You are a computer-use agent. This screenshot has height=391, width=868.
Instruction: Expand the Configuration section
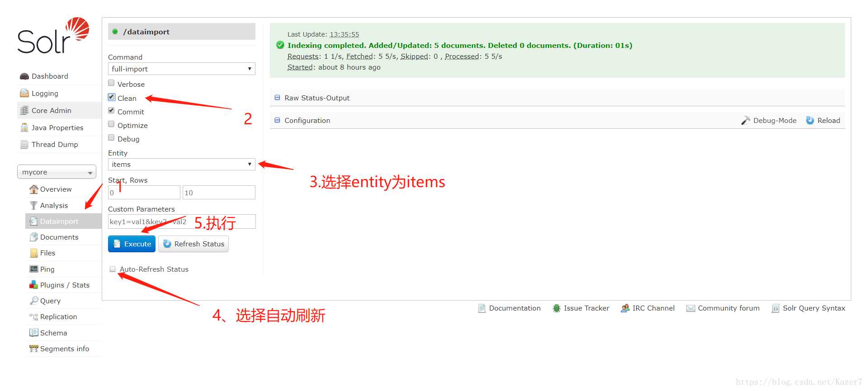[302, 120]
